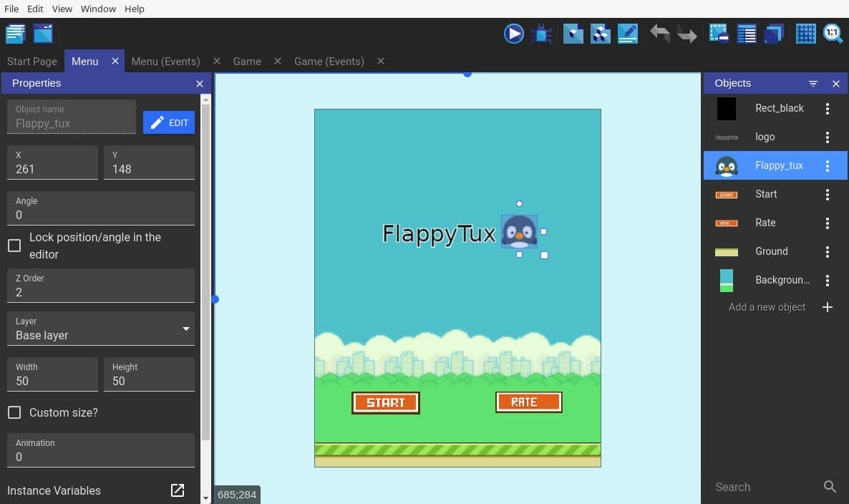849x504 pixels.
Task: Open the options menu for Rect_black object
Action: point(828,108)
